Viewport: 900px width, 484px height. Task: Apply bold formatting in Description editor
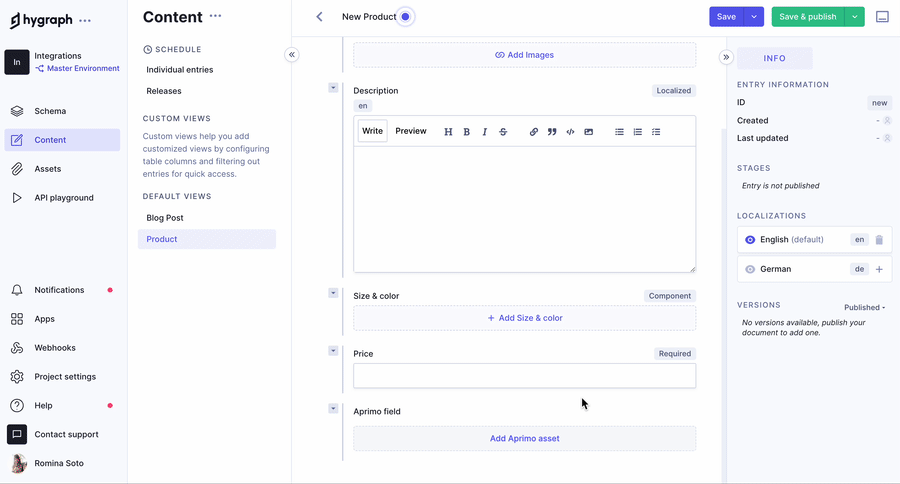pyautogui.click(x=466, y=132)
